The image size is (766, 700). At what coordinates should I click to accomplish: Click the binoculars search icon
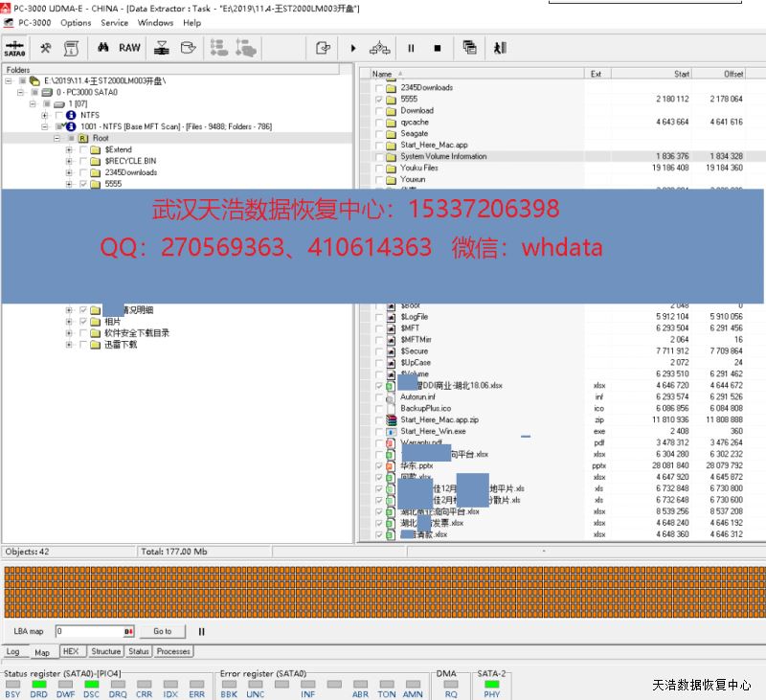coord(102,48)
